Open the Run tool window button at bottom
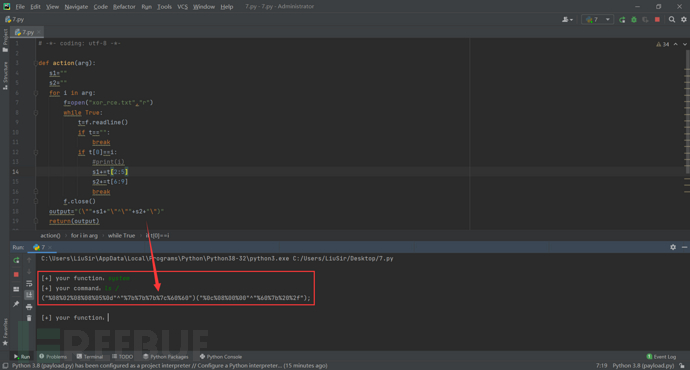This screenshot has width=690, height=370. pos(22,356)
